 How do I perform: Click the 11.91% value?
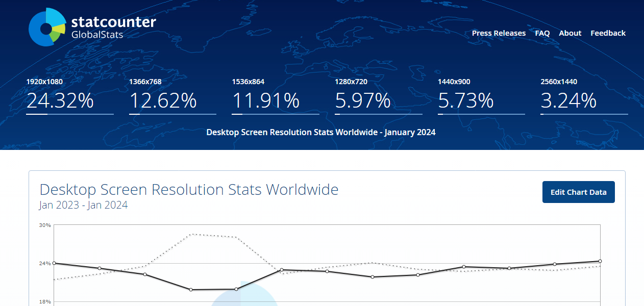pyautogui.click(x=266, y=100)
